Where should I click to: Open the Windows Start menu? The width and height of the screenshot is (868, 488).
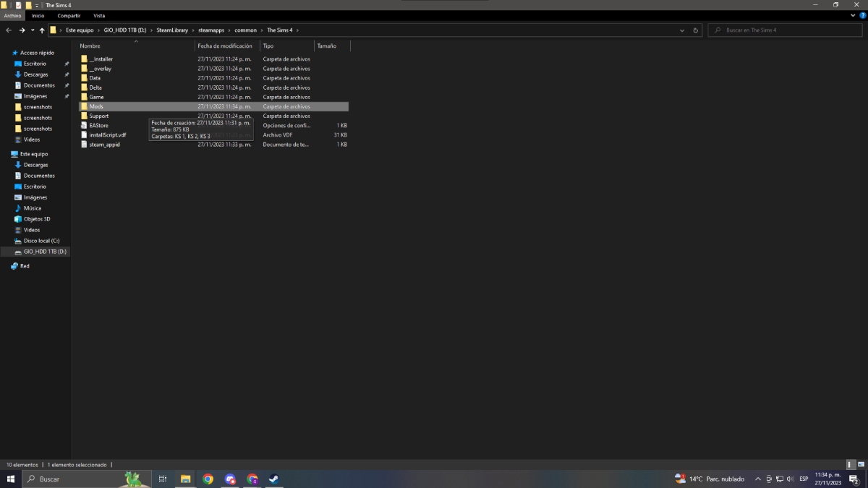pyautogui.click(x=9, y=479)
